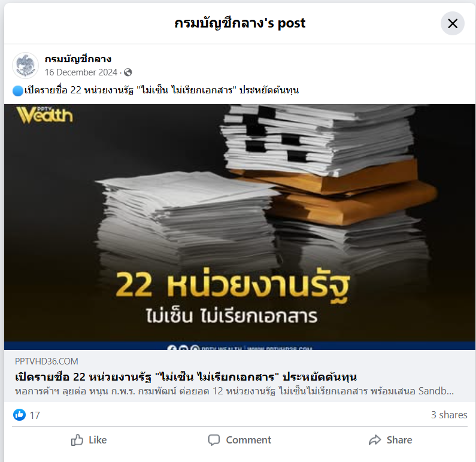Like the post with thumbs-up button
This screenshot has width=476, height=462.
pos(89,440)
